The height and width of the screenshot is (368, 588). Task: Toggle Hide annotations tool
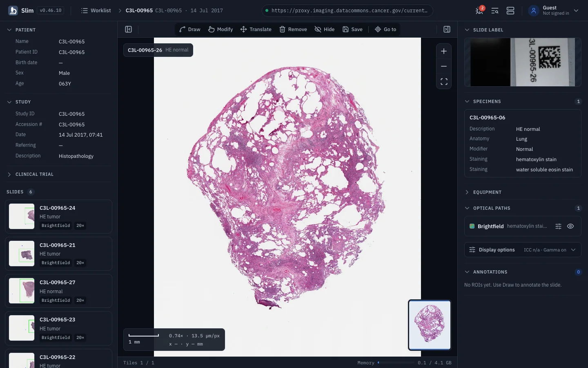325,29
